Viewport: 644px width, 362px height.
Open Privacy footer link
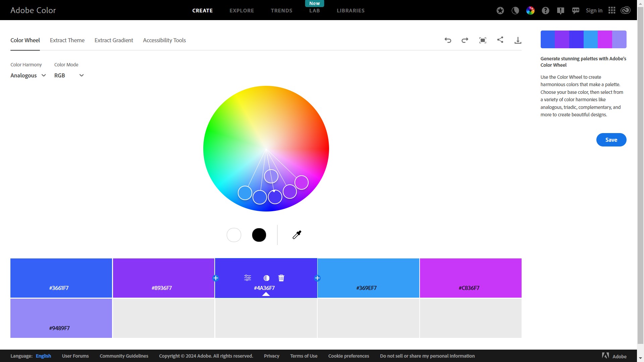[272, 356]
